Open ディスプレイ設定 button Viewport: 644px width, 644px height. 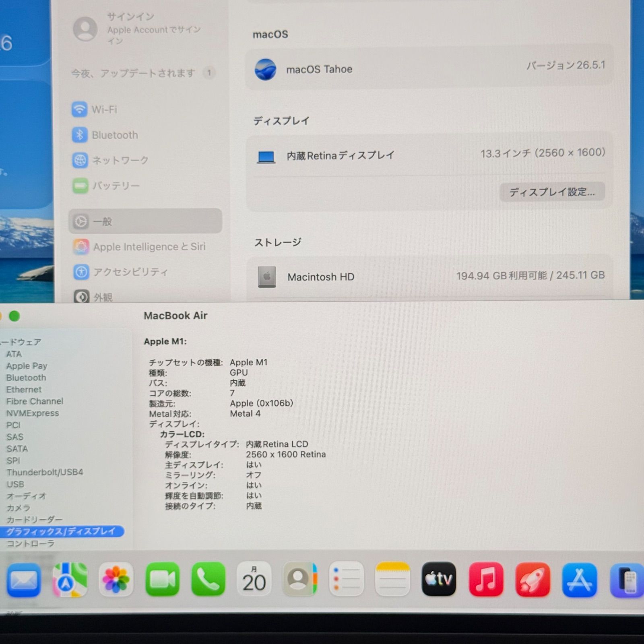tap(552, 192)
